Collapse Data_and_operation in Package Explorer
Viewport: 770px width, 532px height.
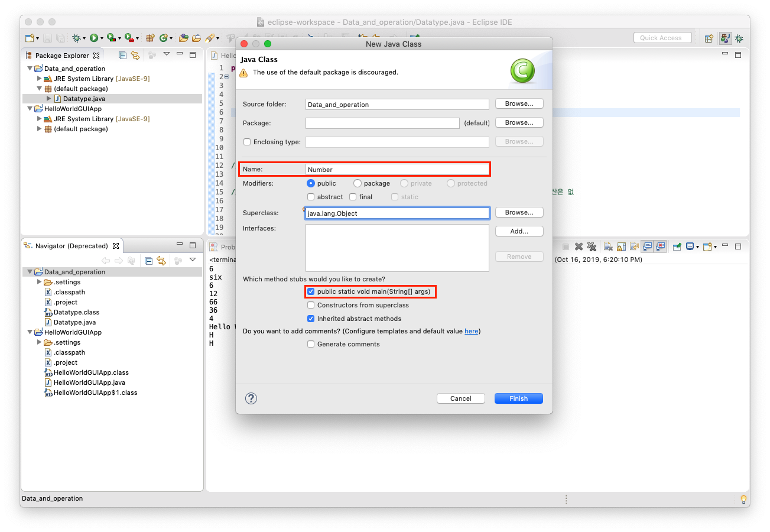pyautogui.click(x=30, y=69)
